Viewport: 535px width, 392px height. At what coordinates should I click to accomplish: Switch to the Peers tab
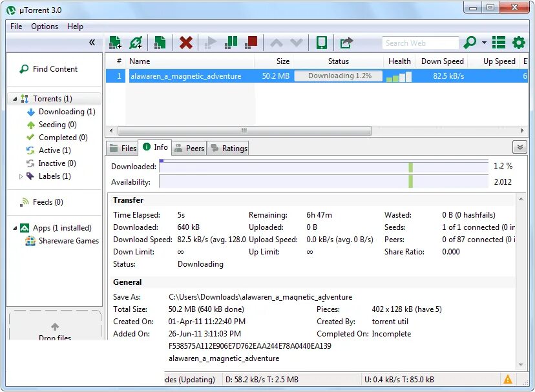pyautogui.click(x=189, y=148)
